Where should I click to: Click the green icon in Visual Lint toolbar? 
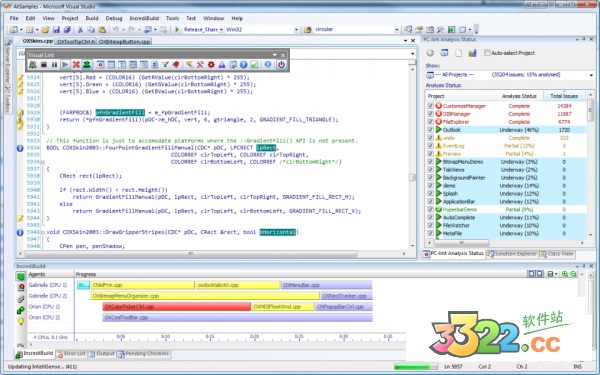tap(87, 65)
